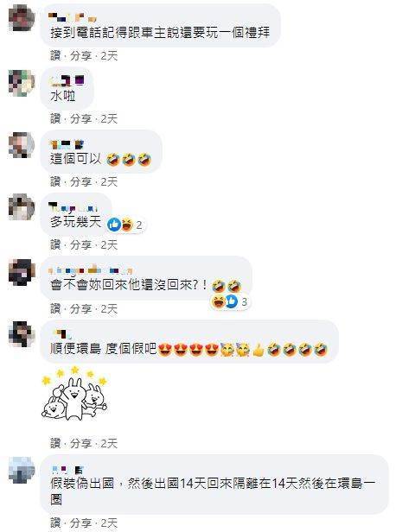Open the avatar of the 這個可以 commenter
This screenshot has height=532, width=396.
22,145
